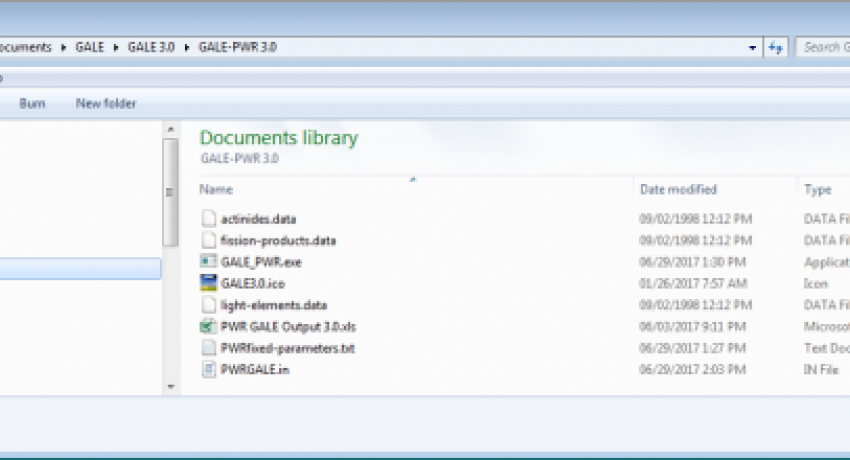Sort files by the Type column header
Viewport: 850px width, 460px height.
click(x=817, y=190)
